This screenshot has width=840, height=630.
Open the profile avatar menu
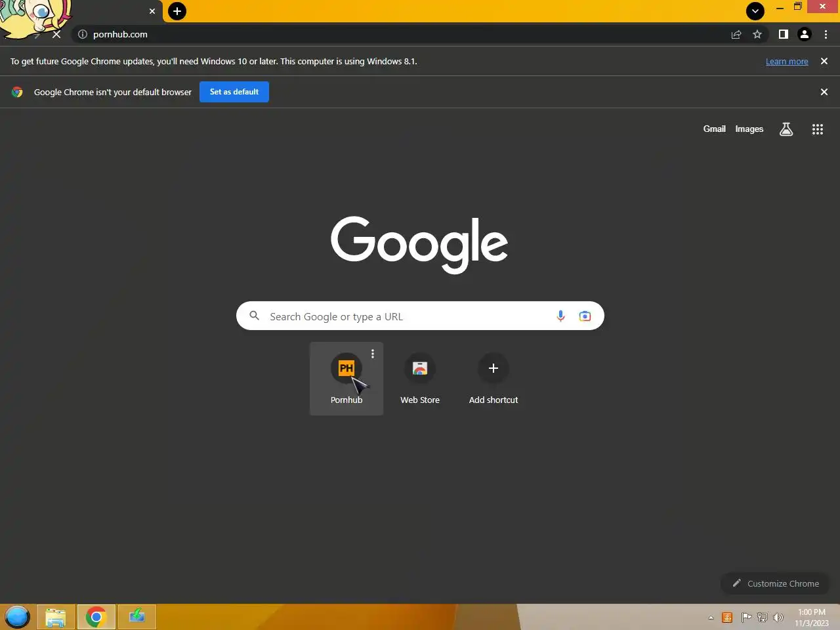(805, 34)
